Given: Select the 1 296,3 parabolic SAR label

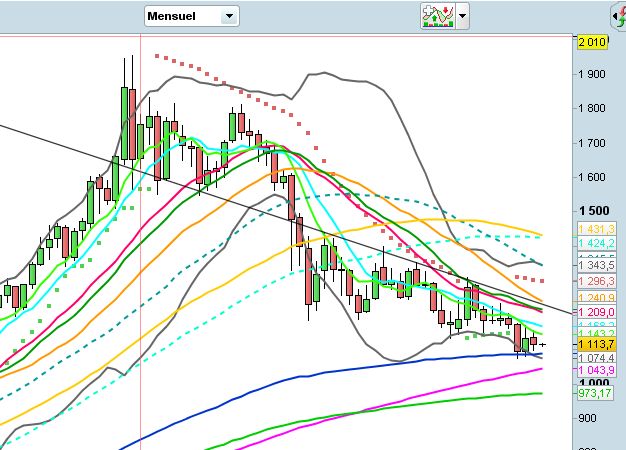Looking at the screenshot, I should click(596, 281).
